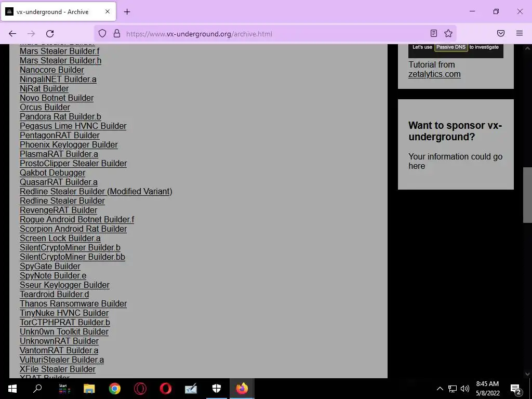Open SpyNote Builder.e link

tap(53, 276)
